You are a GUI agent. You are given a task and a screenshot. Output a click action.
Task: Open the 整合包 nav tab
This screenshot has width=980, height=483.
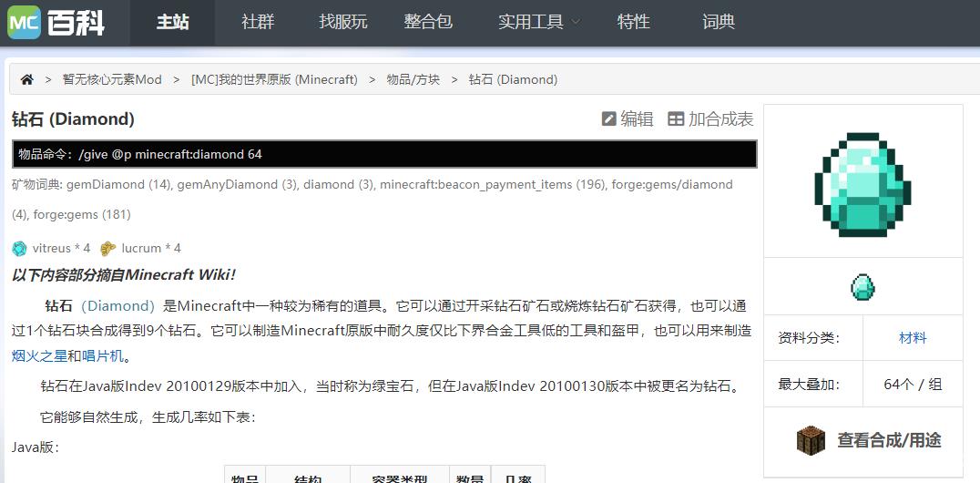[428, 23]
